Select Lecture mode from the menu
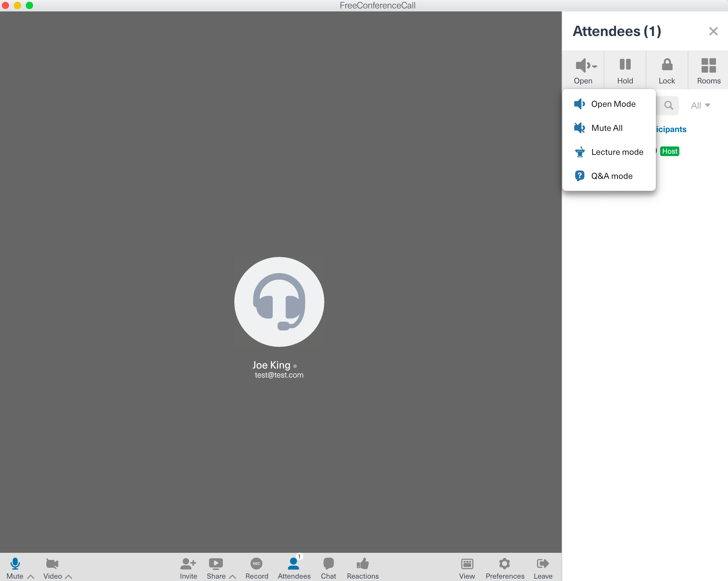The image size is (728, 581). coord(617,152)
